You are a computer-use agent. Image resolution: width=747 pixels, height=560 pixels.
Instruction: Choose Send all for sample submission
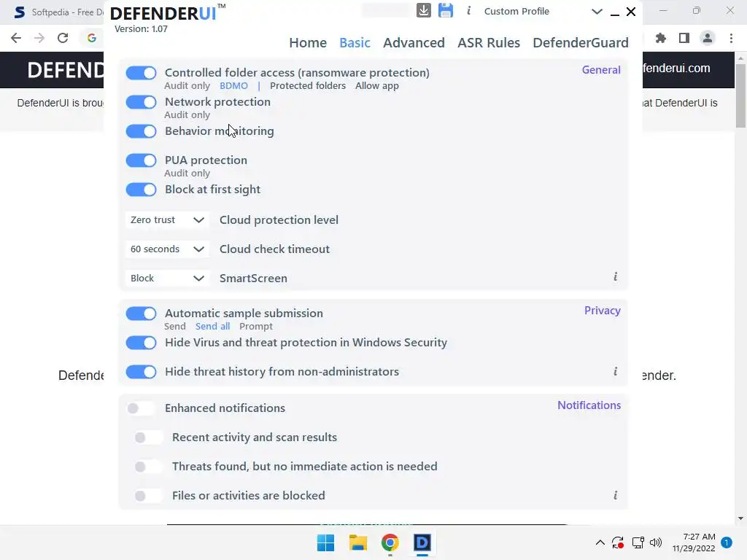pos(212,326)
